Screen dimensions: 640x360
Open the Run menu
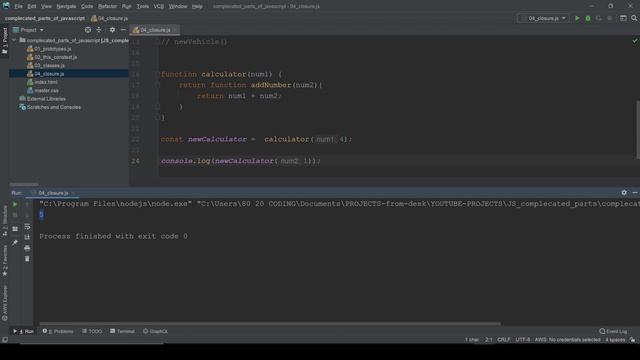[x=127, y=6]
